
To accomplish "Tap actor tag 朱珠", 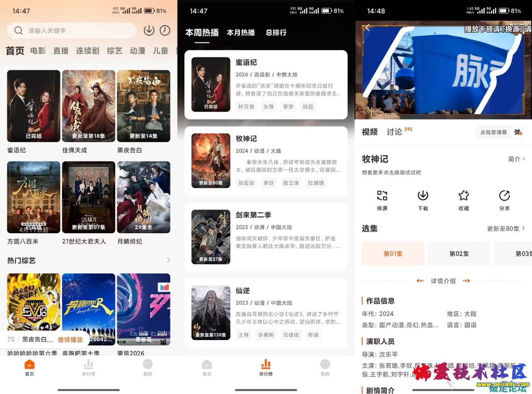I will point(269,107).
